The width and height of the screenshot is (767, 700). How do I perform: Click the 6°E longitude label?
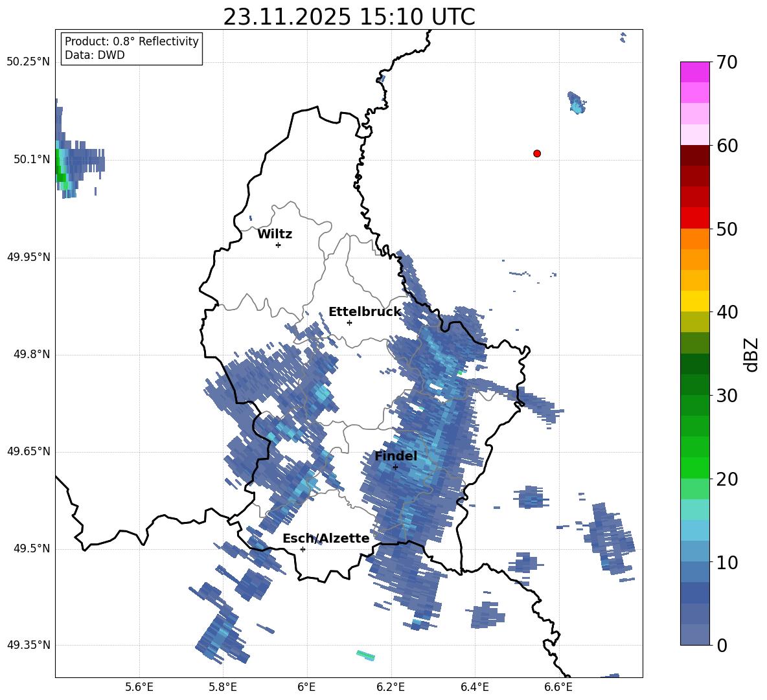pyautogui.click(x=306, y=687)
